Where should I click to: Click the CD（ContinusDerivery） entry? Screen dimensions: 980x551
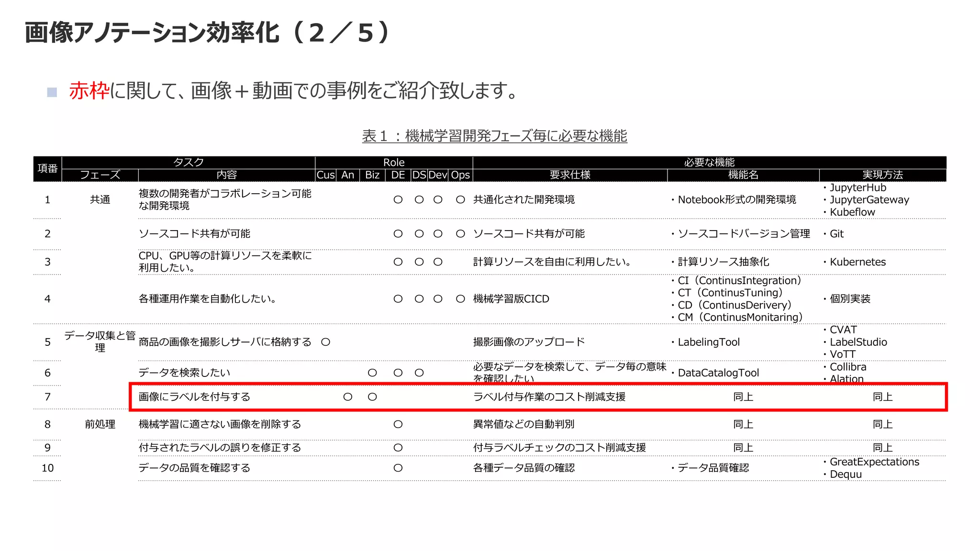[731, 305]
